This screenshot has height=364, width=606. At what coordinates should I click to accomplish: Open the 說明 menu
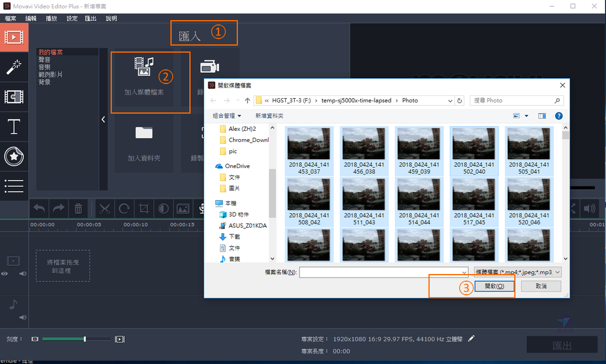coord(111,18)
